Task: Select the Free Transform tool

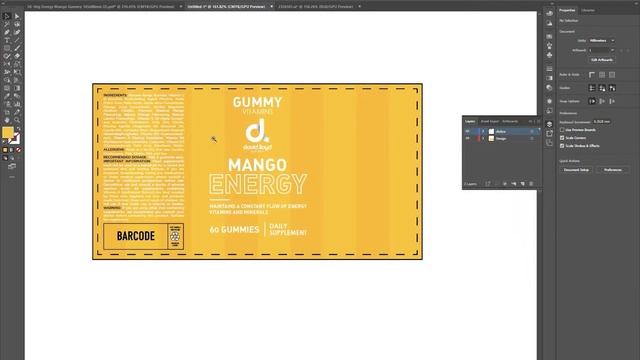Action: click(x=17, y=72)
